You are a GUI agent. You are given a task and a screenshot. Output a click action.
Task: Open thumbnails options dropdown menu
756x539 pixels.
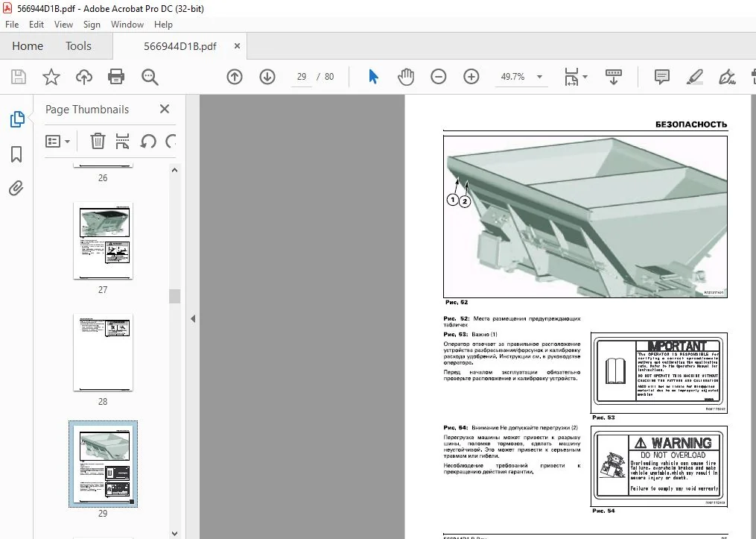tap(57, 142)
